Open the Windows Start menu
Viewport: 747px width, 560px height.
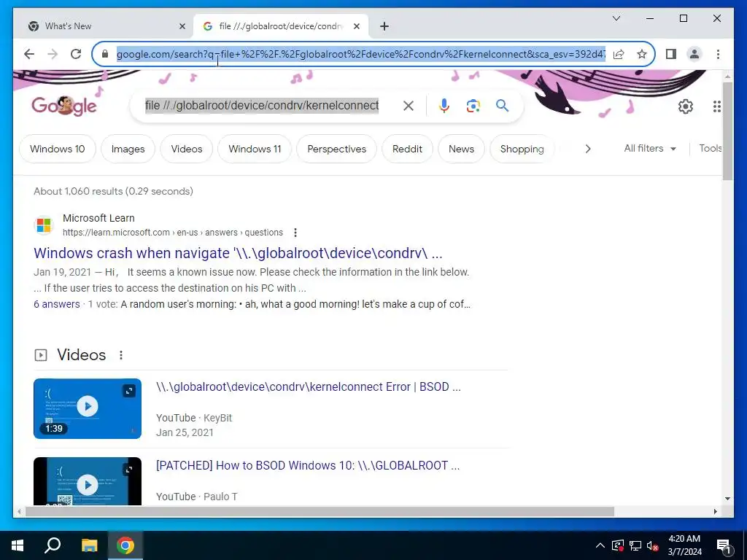tap(18, 545)
